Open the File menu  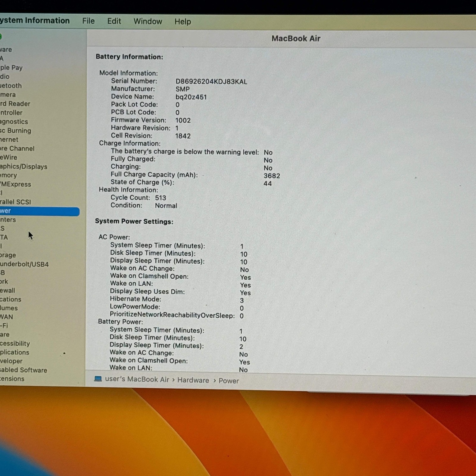88,21
